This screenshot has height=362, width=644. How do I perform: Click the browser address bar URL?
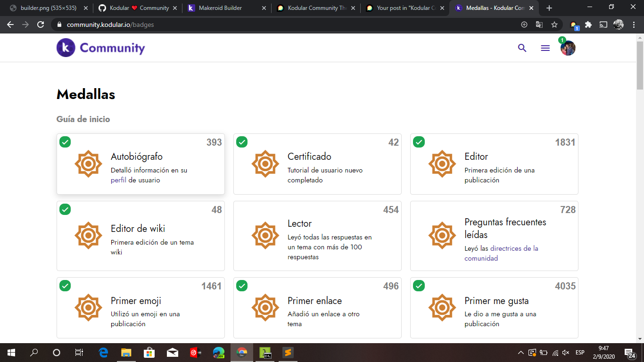pyautogui.click(x=110, y=25)
